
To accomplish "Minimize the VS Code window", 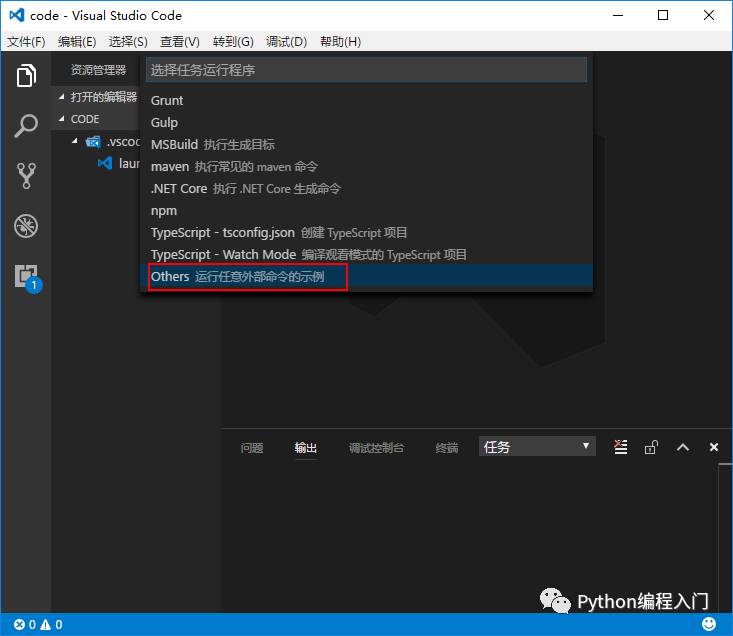I will click(x=618, y=15).
